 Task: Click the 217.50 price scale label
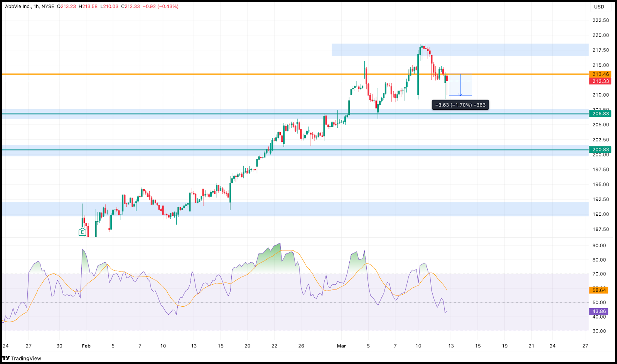(x=600, y=50)
